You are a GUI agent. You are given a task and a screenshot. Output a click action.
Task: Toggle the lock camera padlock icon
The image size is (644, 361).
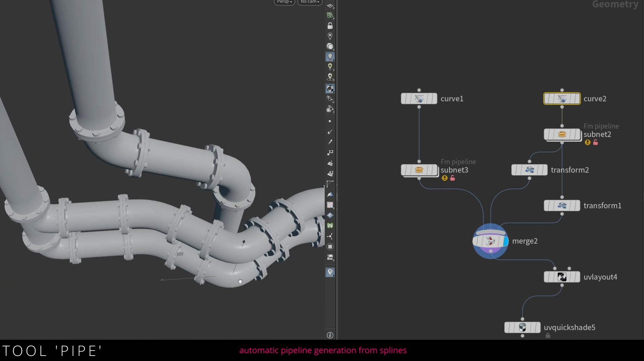click(x=330, y=26)
